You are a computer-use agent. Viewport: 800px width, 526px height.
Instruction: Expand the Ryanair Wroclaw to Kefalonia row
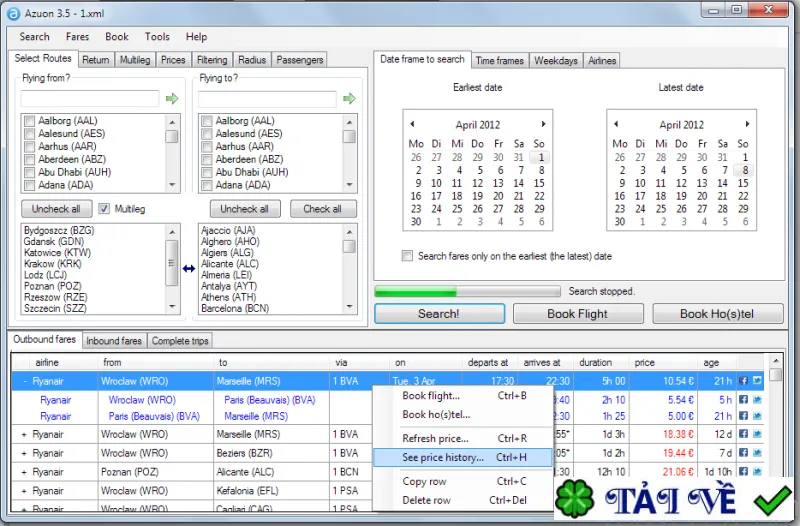tap(24, 491)
